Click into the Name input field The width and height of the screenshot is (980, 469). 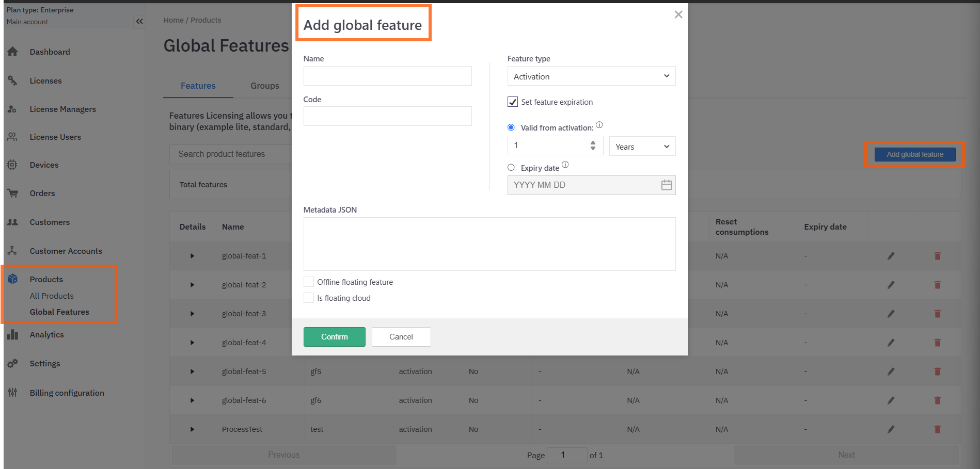387,76
